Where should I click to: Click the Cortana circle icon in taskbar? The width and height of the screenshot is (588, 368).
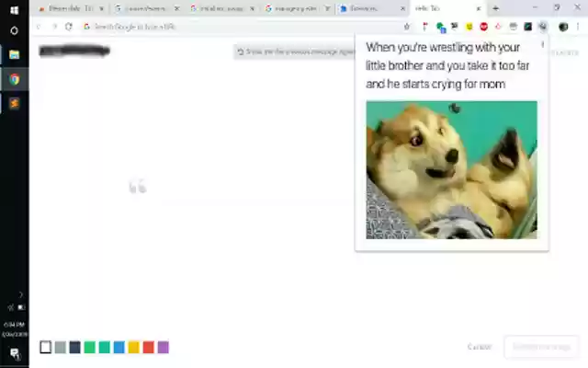point(15,30)
